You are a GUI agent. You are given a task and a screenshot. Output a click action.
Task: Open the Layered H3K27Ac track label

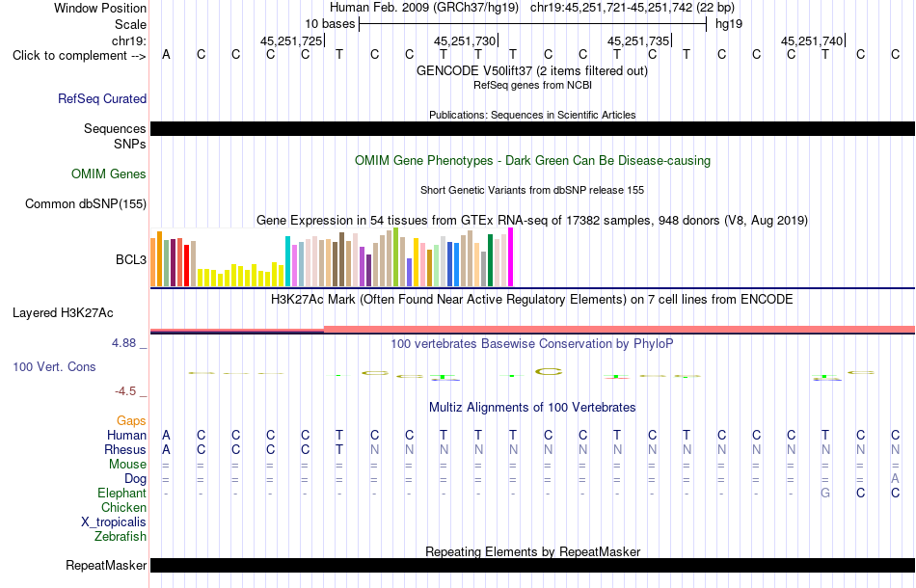[63, 313]
